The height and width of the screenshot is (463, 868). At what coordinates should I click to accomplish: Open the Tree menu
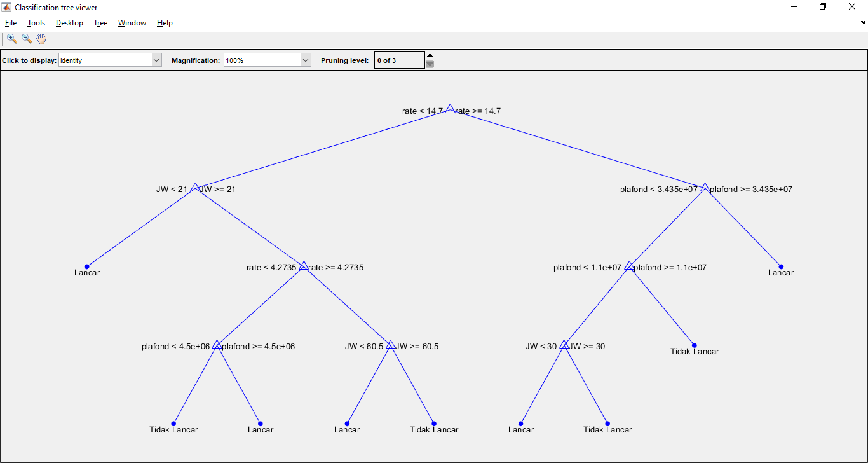[x=100, y=23]
